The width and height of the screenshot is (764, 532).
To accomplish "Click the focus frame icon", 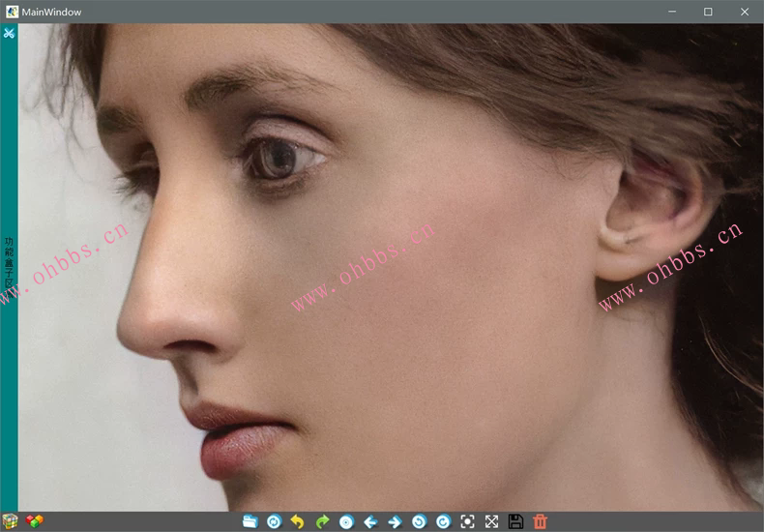I will pyautogui.click(x=467, y=521).
